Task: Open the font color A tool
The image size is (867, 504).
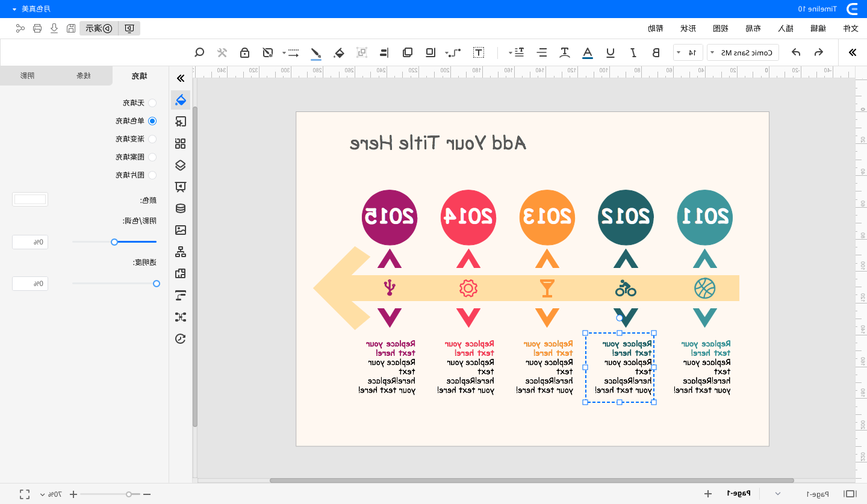Action: 588,53
